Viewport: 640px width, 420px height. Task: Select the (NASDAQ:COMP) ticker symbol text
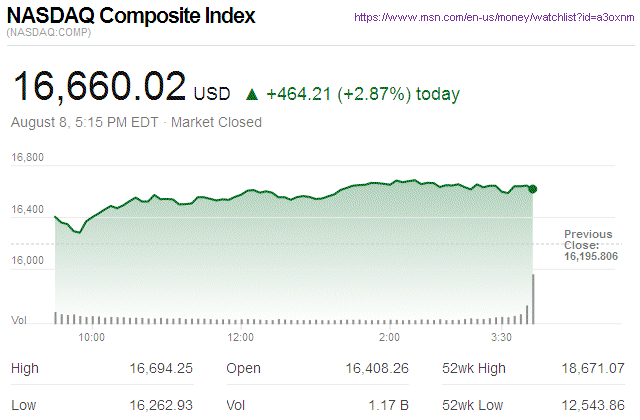(50, 35)
